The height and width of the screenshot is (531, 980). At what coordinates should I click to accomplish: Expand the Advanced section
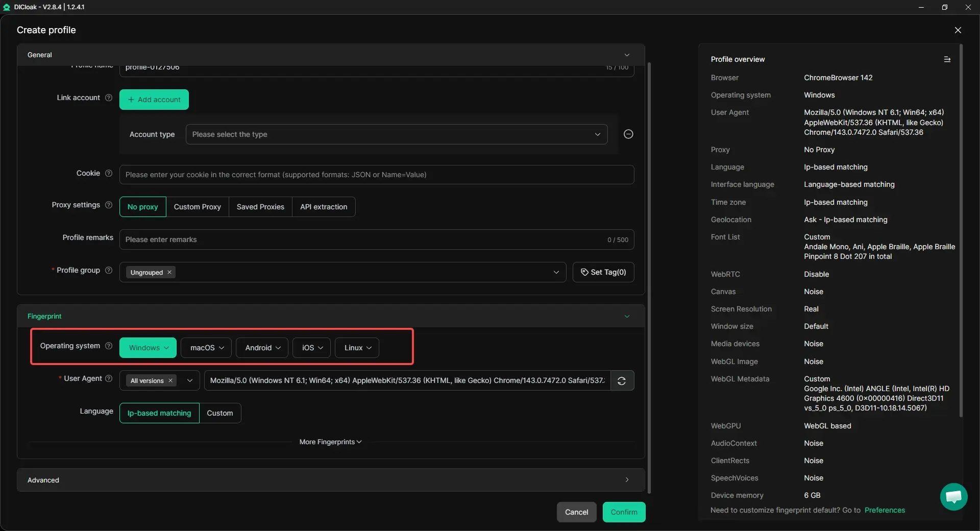point(330,480)
